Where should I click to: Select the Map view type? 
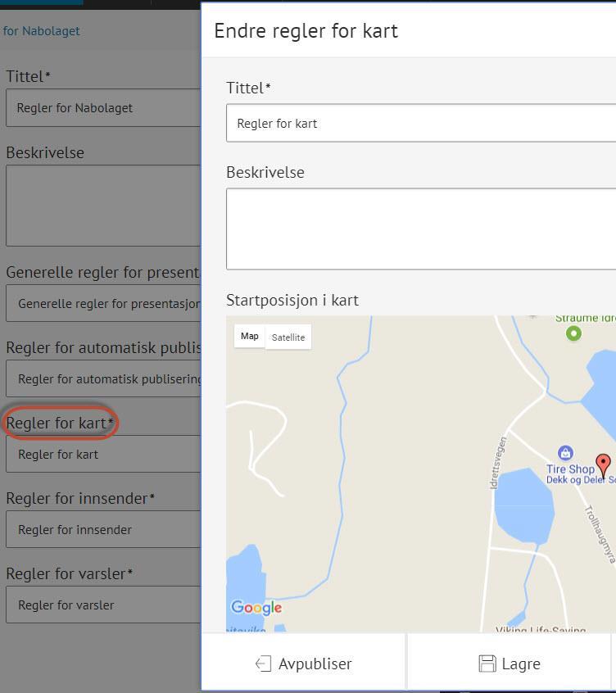(250, 337)
